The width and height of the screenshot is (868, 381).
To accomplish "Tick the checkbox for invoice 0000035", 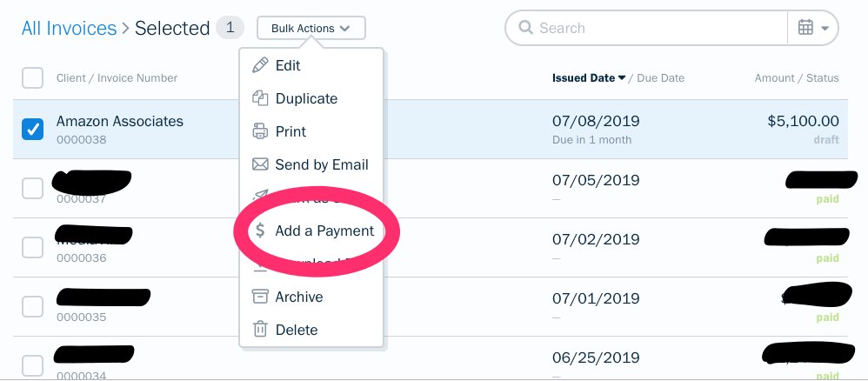I will 33,307.
